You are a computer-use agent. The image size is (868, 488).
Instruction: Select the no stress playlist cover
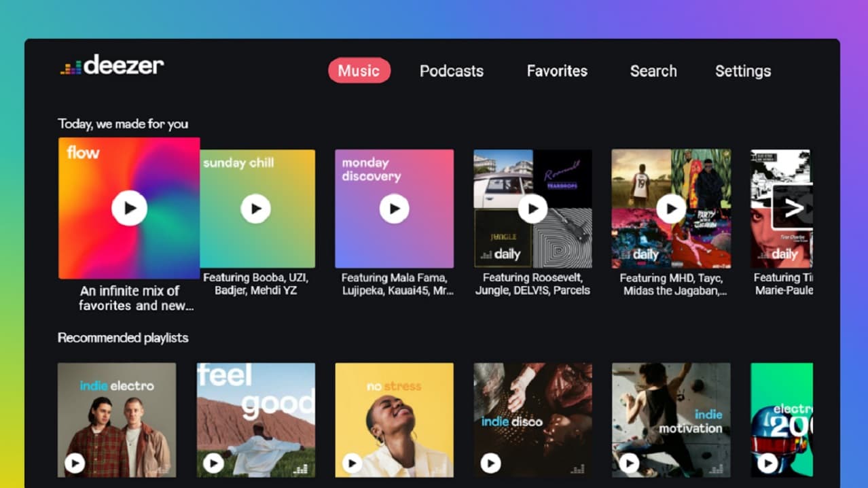(x=395, y=420)
